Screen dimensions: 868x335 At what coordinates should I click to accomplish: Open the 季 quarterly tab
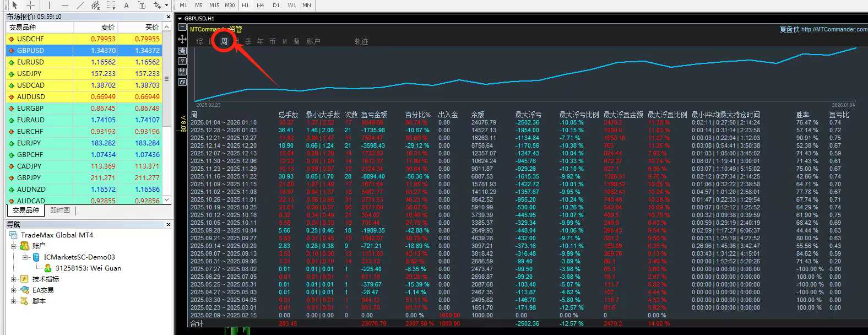(x=248, y=41)
